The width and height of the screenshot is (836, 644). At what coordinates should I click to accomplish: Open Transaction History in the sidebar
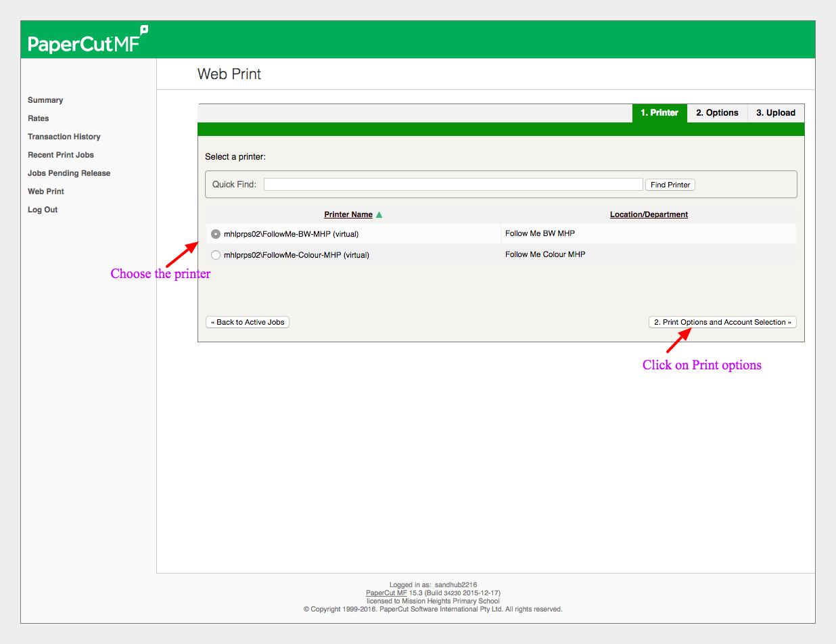[x=64, y=137]
